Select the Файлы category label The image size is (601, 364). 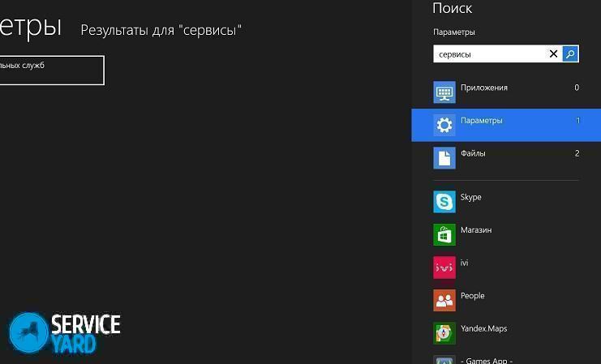pyautogui.click(x=474, y=153)
